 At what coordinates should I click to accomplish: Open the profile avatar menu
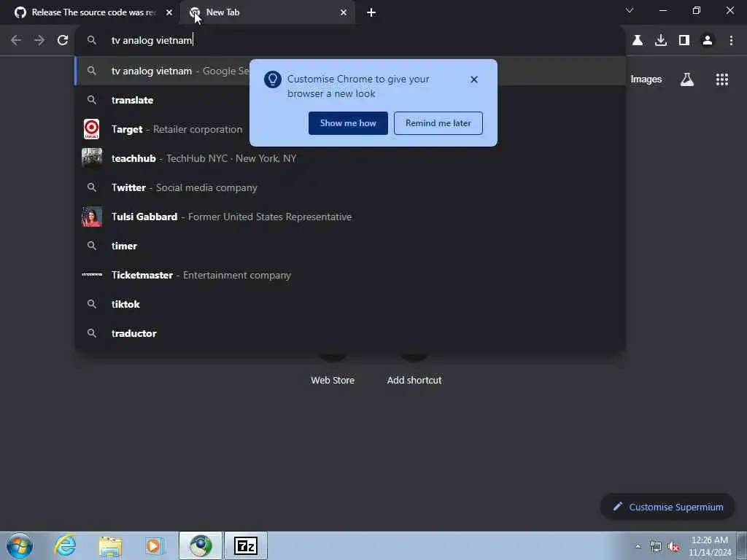pos(708,41)
